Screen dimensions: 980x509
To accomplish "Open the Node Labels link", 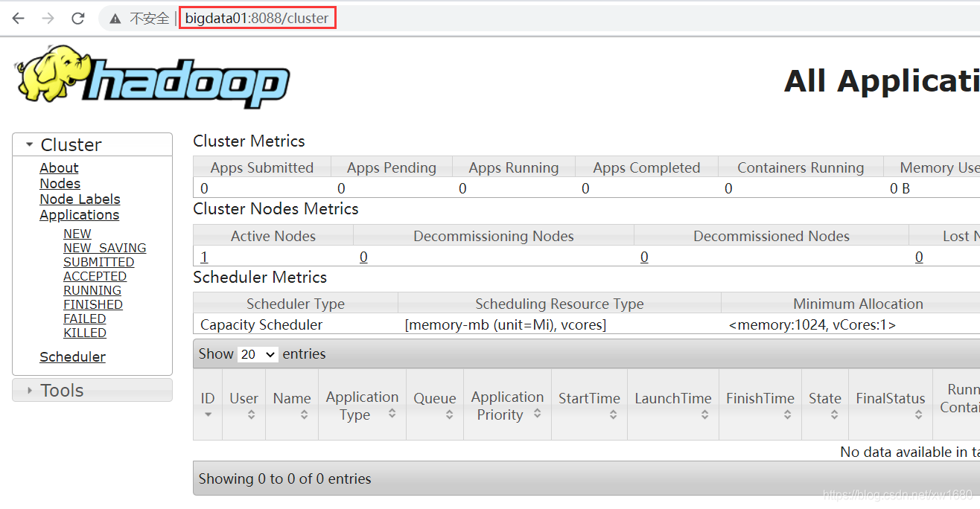I will pos(80,199).
